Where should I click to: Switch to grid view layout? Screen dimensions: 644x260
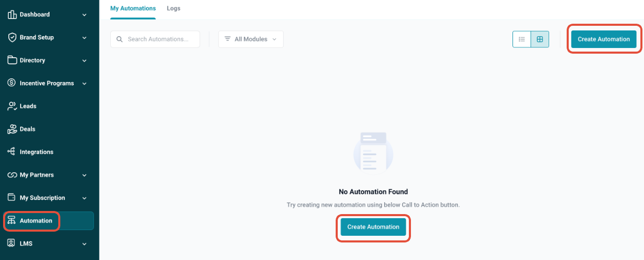point(540,39)
